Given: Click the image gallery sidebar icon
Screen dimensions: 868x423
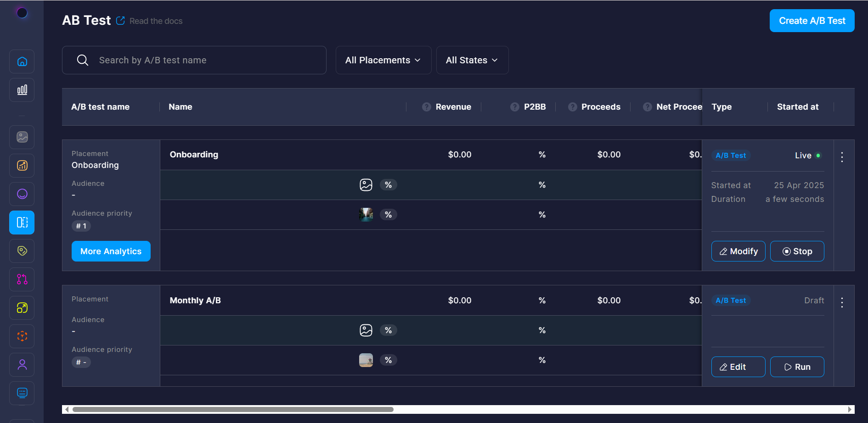Looking at the screenshot, I should point(22,137).
